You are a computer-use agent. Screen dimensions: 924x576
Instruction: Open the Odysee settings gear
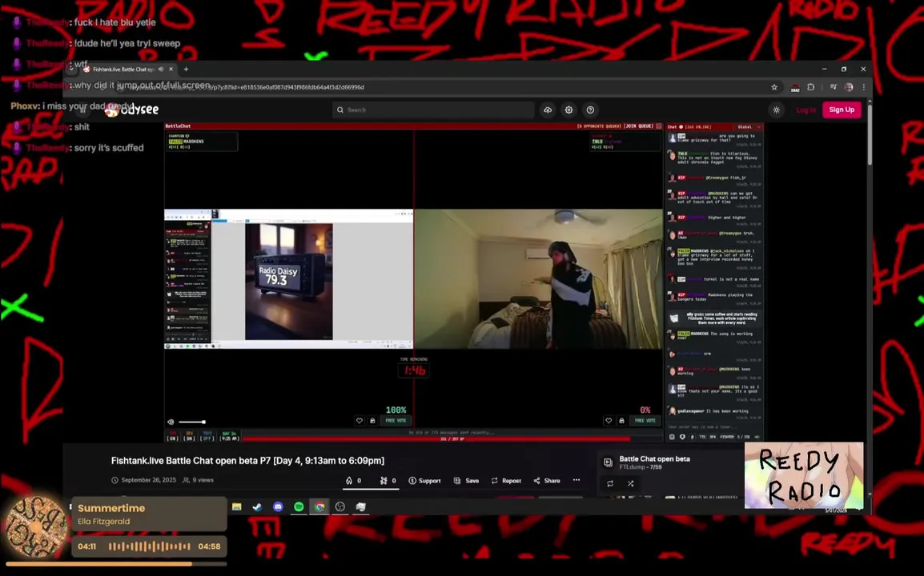568,110
